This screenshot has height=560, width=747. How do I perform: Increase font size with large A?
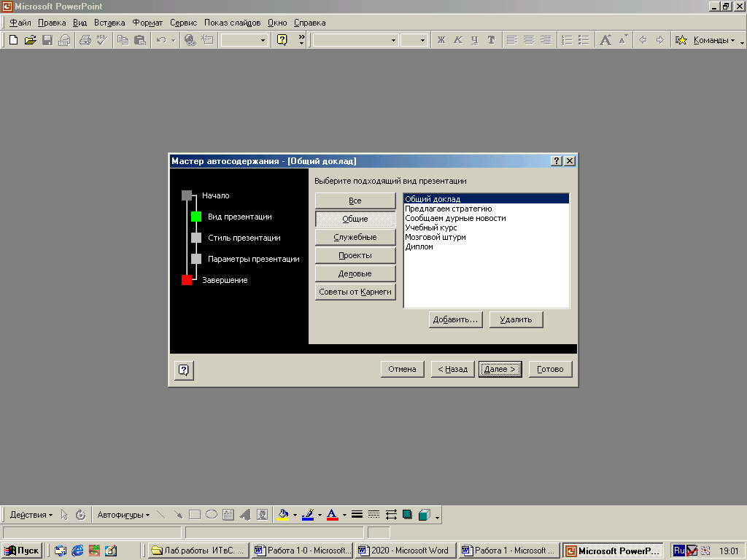coord(605,40)
